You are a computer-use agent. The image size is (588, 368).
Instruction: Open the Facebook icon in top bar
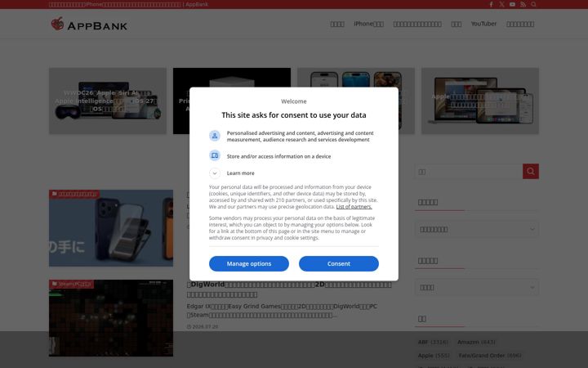[x=491, y=5]
